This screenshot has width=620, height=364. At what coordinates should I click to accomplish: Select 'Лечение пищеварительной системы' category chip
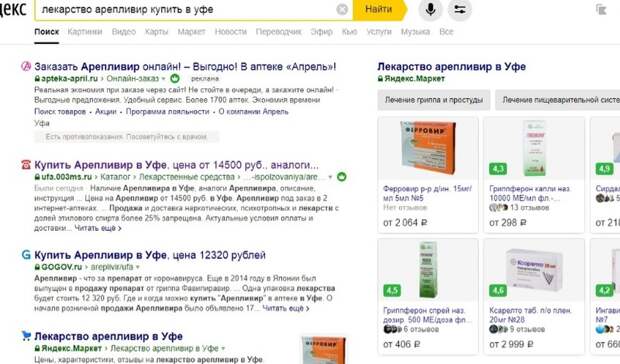click(x=558, y=100)
